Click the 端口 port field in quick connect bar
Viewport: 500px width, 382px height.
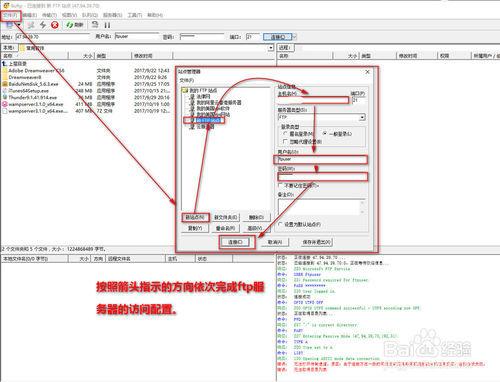pos(253,37)
